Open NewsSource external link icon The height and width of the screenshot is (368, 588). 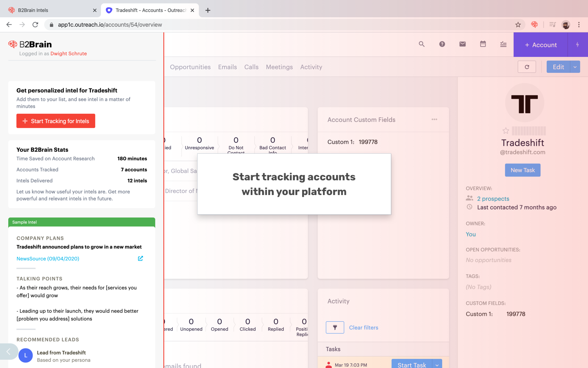pyautogui.click(x=140, y=258)
